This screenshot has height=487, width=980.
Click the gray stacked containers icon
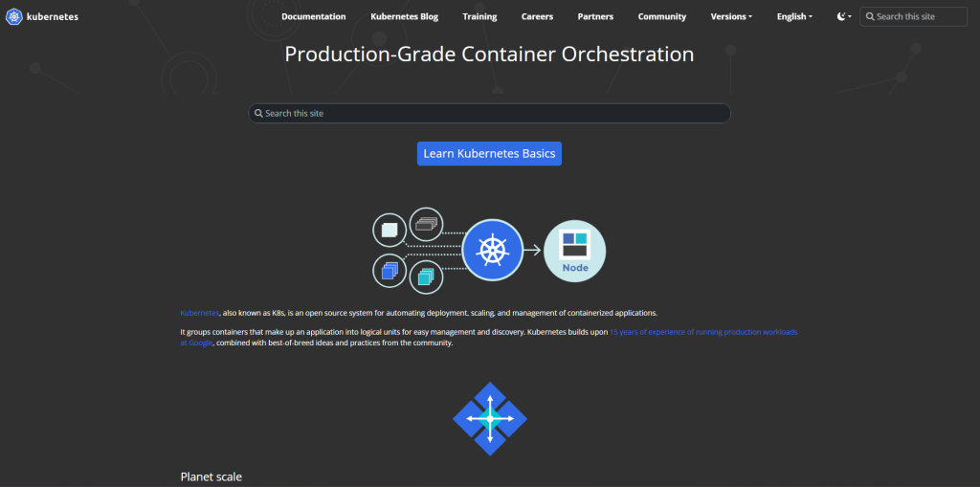pyautogui.click(x=426, y=224)
